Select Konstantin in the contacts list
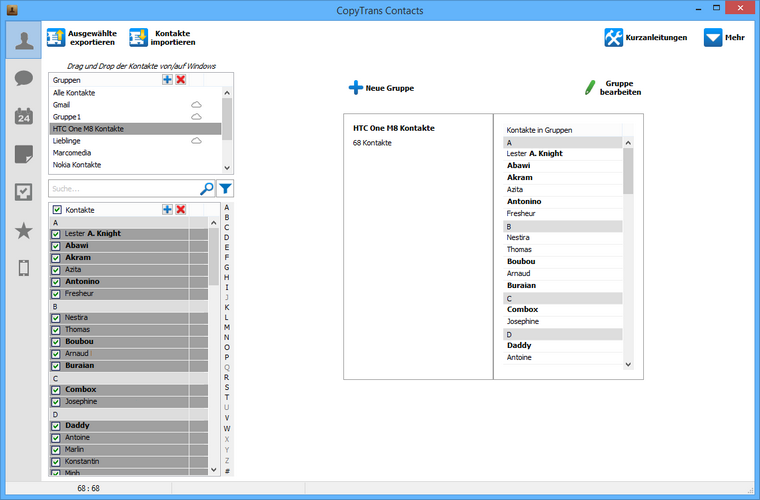 tap(129, 462)
